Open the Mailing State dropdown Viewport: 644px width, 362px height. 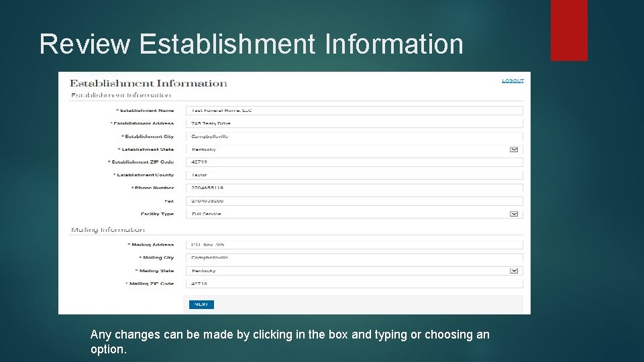point(354,270)
